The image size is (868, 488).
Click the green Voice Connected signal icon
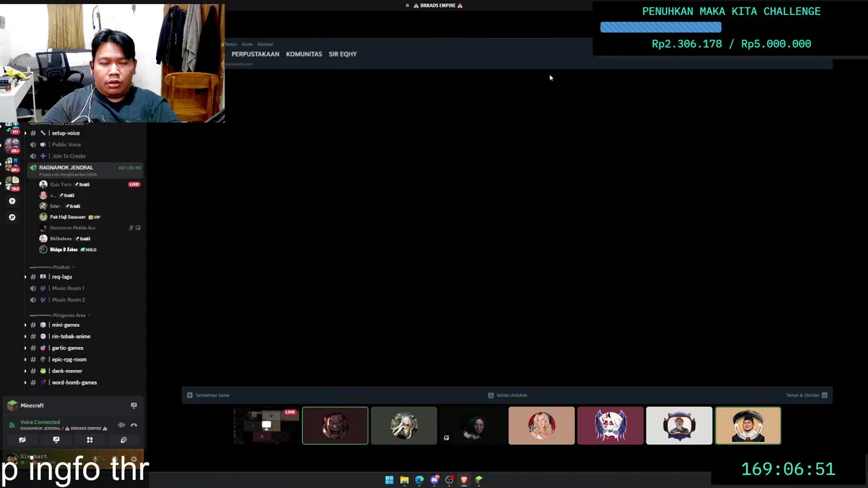click(12, 425)
